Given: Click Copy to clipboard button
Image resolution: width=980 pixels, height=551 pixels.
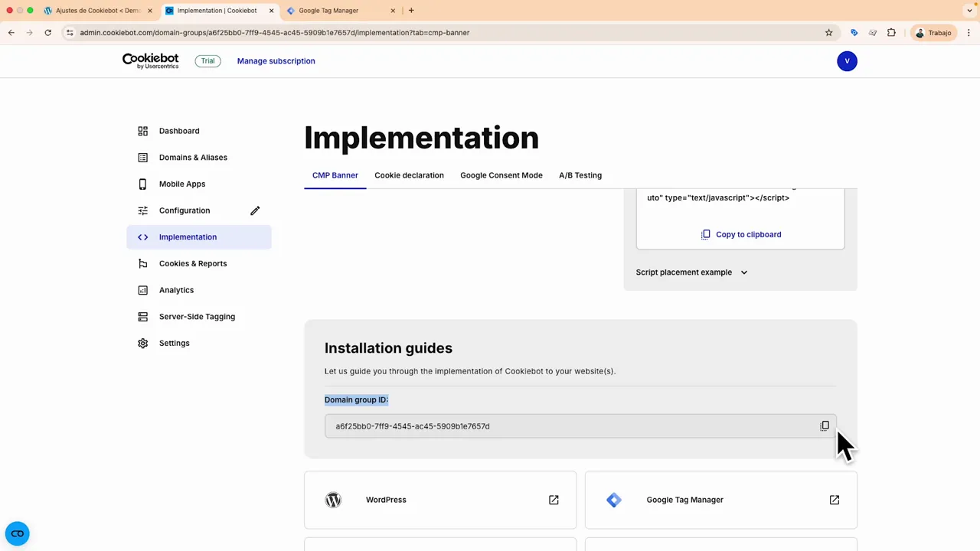Looking at the screenshot, I should pyautogui.click(x=741, y=235).
